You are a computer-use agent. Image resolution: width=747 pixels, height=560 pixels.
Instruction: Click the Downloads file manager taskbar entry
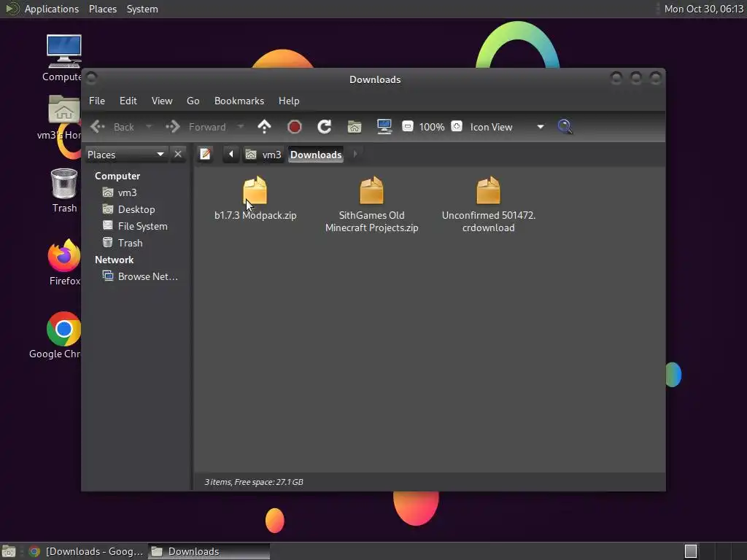(209, 551)
